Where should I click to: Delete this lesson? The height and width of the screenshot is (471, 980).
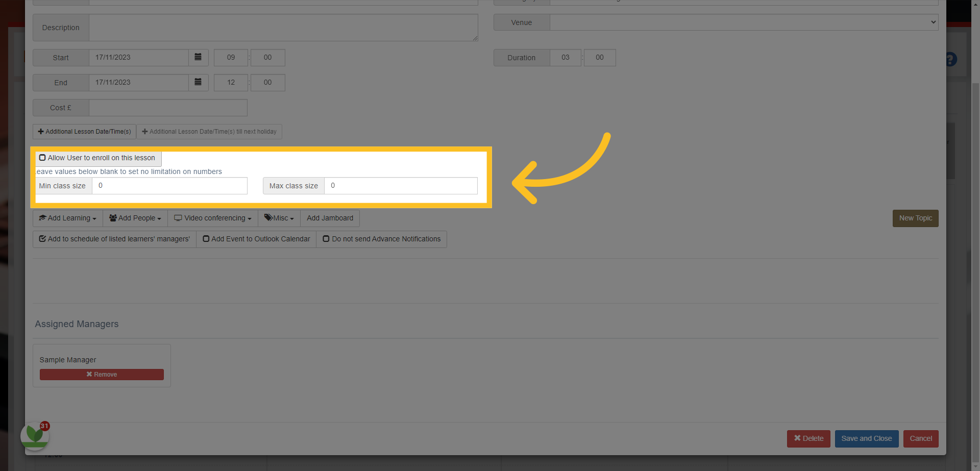coord(808,438)
